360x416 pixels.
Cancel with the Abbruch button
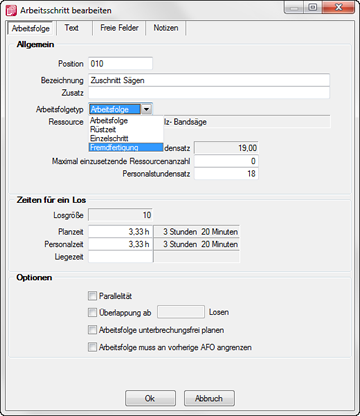(x=209, y=398)
